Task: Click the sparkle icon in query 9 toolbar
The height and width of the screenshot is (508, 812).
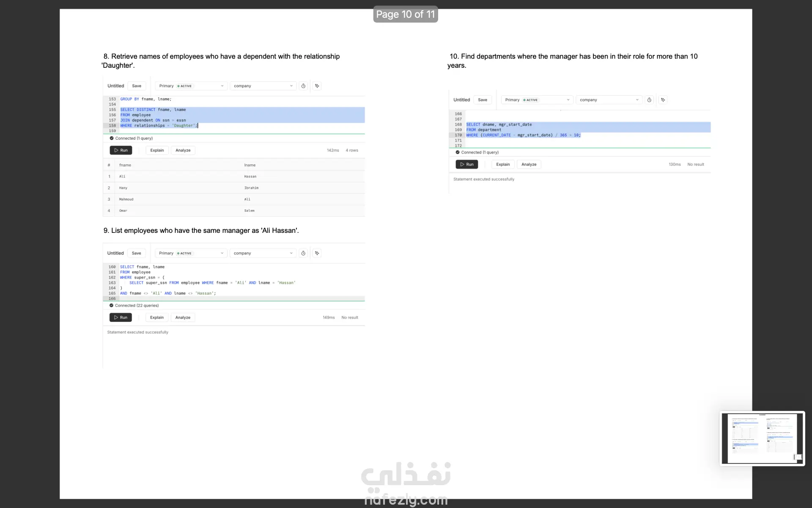Action: pos(317,253)
